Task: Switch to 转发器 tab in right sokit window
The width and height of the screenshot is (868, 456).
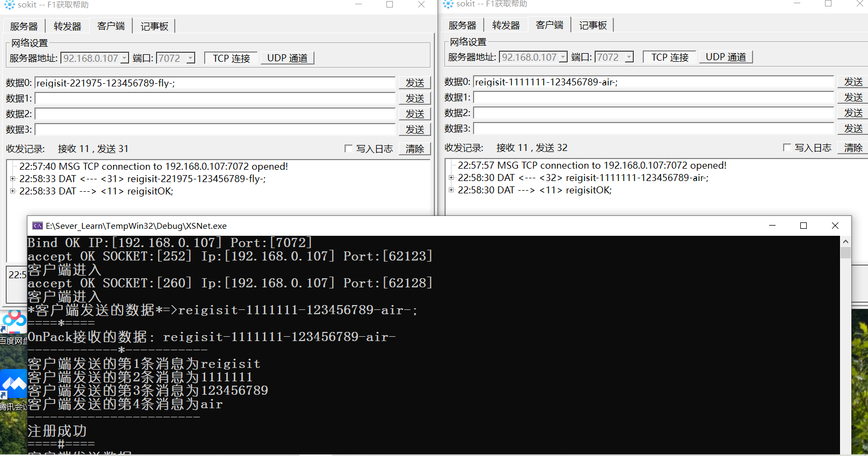Action: tap(506, 25)
